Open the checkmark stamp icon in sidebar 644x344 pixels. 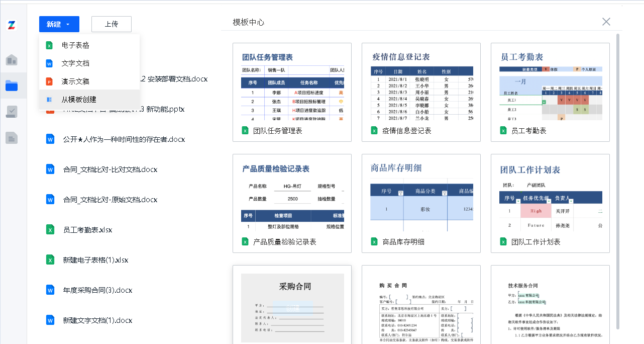coord(12,112)
